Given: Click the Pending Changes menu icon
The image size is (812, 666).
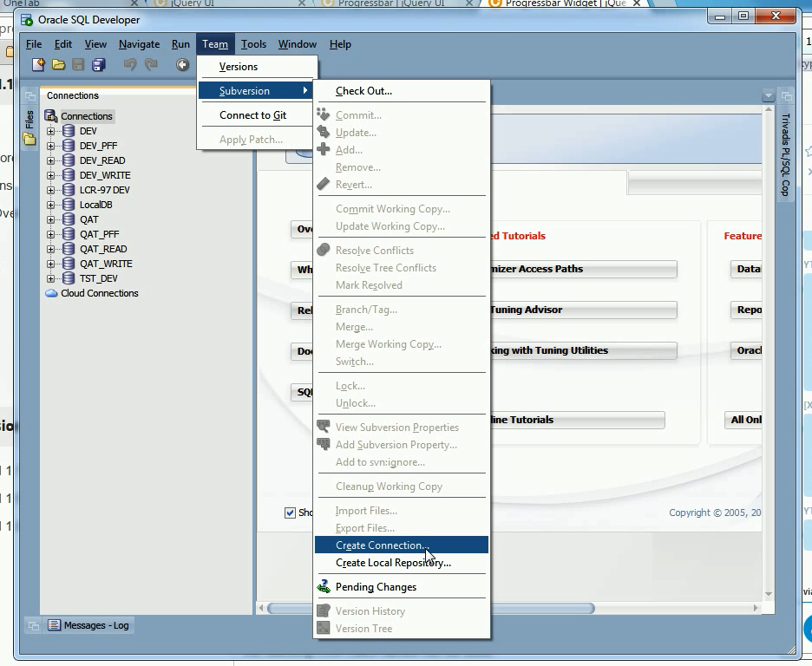Looking at the screenshot, I should (324, 586).
